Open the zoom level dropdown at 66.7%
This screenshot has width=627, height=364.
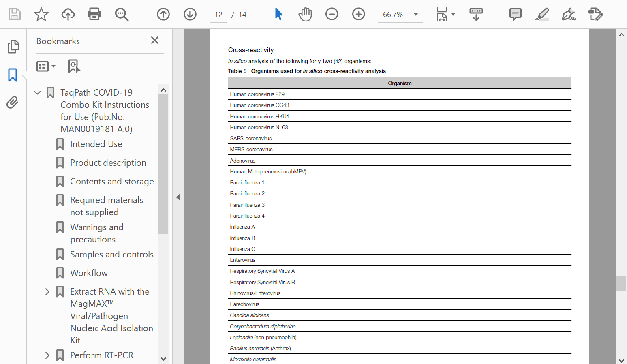[x=400, y=15]
